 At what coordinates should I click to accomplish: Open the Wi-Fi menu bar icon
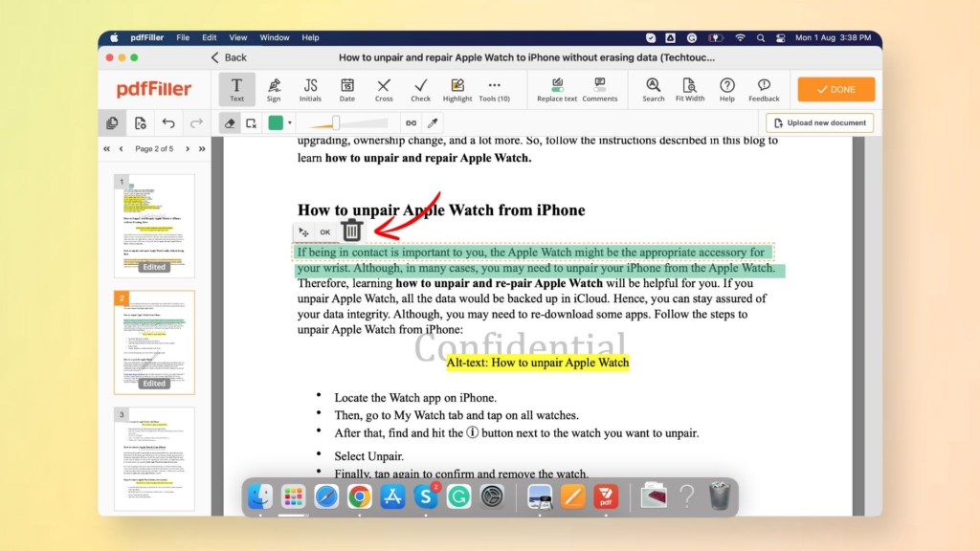740,37
